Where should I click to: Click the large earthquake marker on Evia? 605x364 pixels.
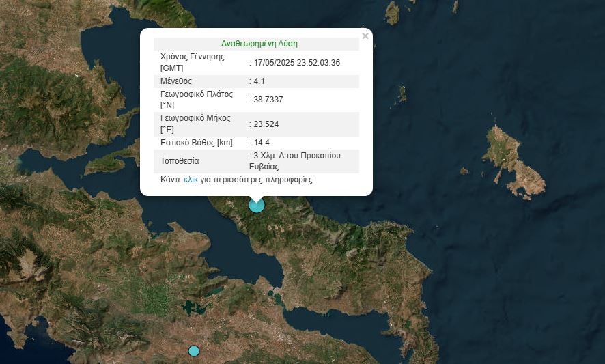[256, 204]
